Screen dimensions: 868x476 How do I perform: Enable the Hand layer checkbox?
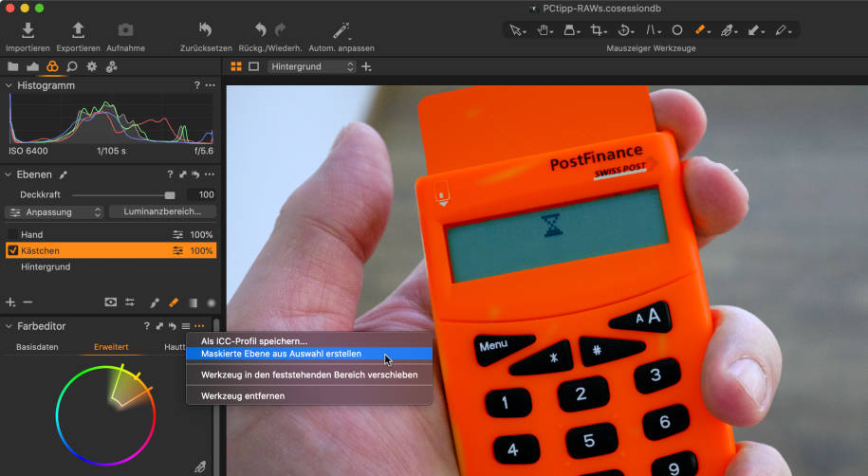coord(12,234)
